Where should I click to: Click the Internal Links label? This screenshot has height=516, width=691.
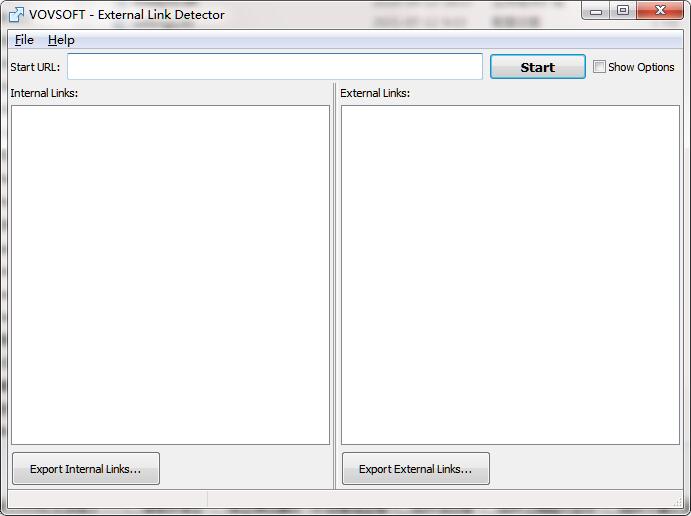tap(44, 93)
